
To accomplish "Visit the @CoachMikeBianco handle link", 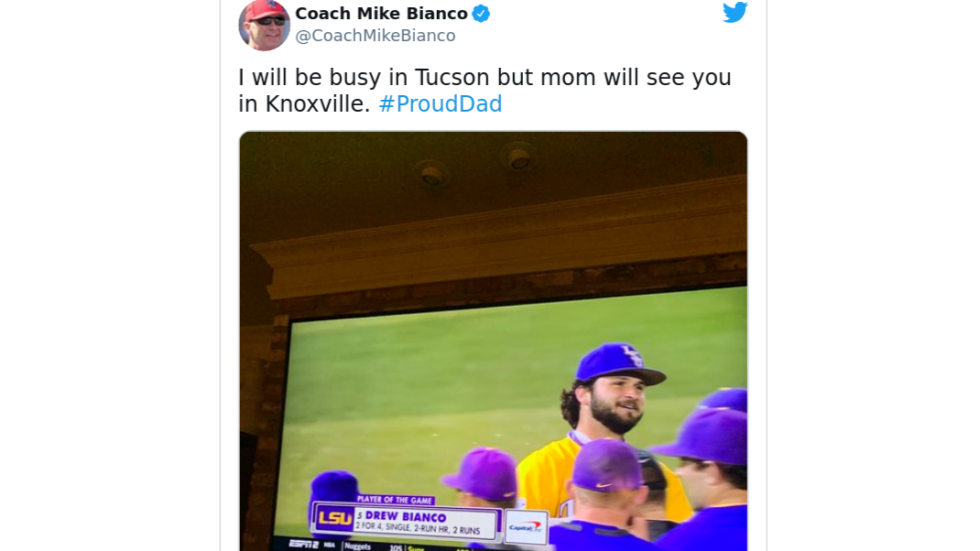I will coord(375,36).
